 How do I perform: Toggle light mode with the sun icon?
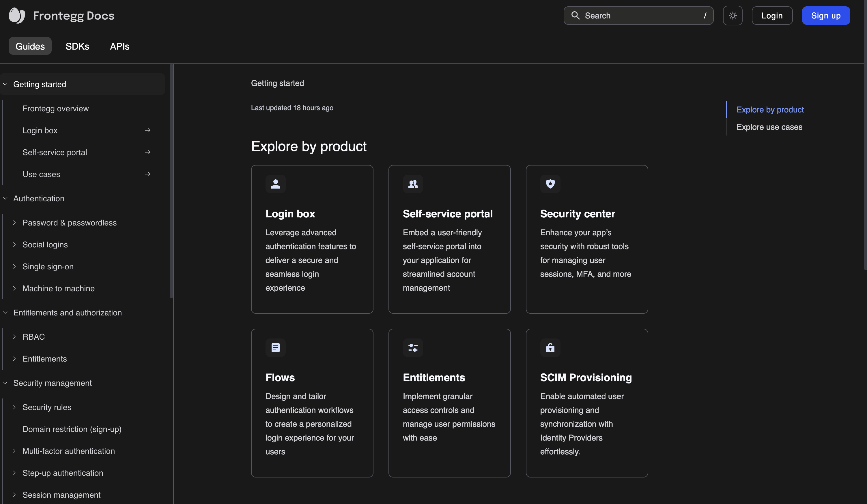[733, 16]
